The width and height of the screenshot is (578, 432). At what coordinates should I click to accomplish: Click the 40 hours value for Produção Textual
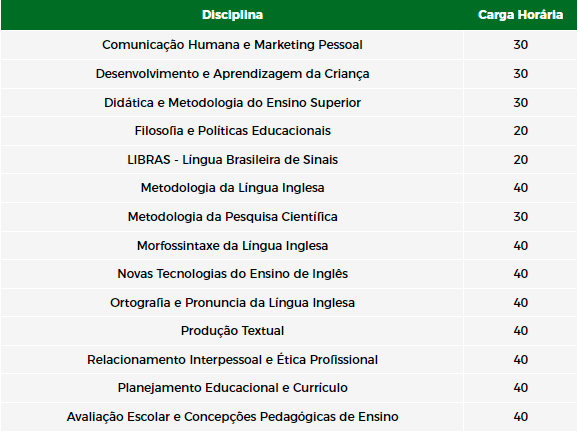[x=520, y=331]
